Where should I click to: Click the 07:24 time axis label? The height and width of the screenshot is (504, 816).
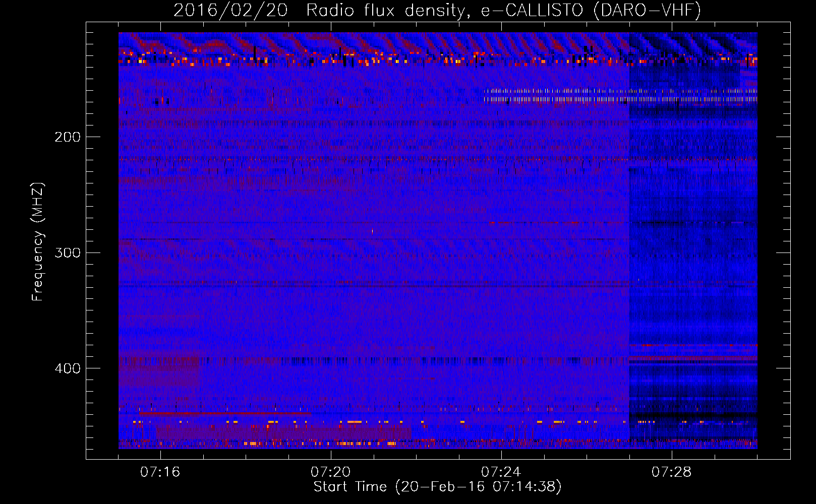[x=501, y=472]
